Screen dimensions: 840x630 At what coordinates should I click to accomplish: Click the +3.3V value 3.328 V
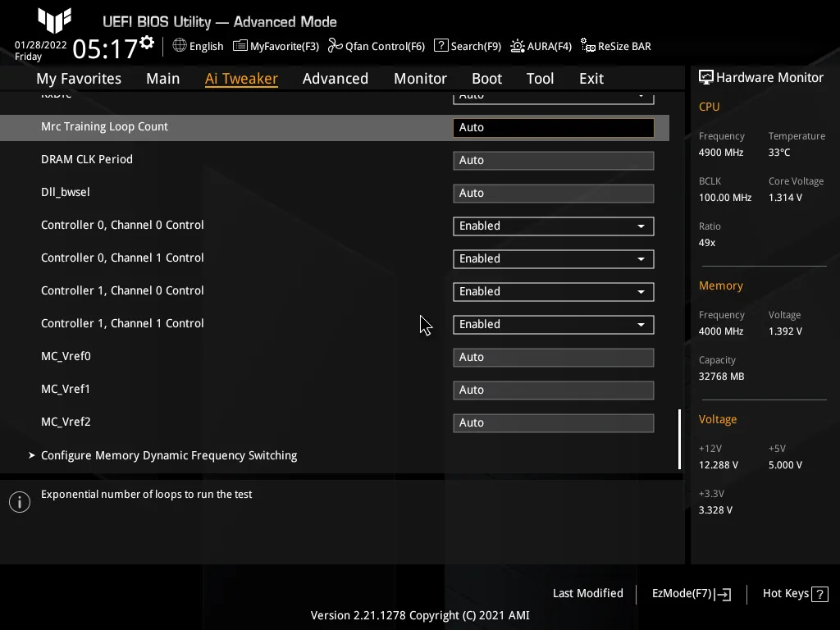coord(715,510)
